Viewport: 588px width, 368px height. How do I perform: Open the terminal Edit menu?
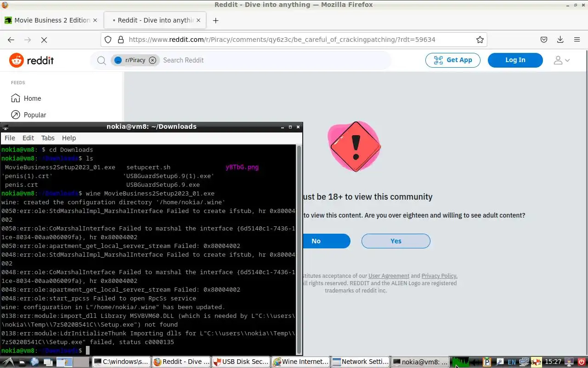28,138
